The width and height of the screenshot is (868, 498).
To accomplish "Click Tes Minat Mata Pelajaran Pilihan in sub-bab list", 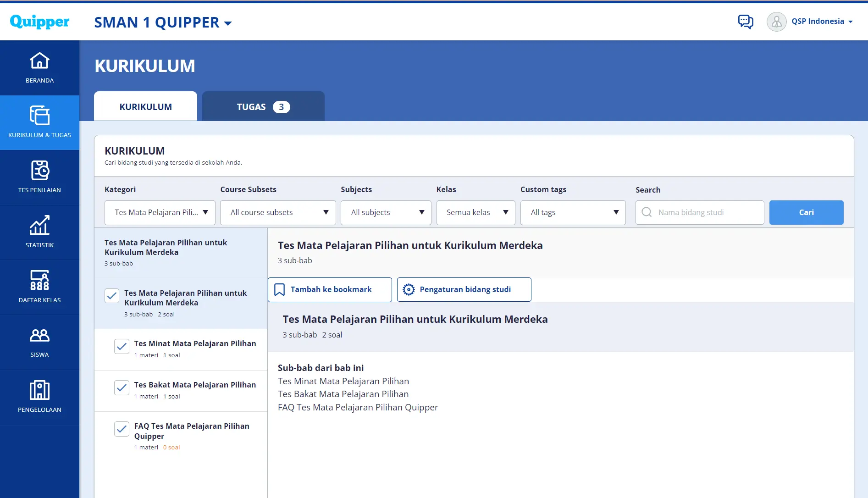I will click(343, 381).
